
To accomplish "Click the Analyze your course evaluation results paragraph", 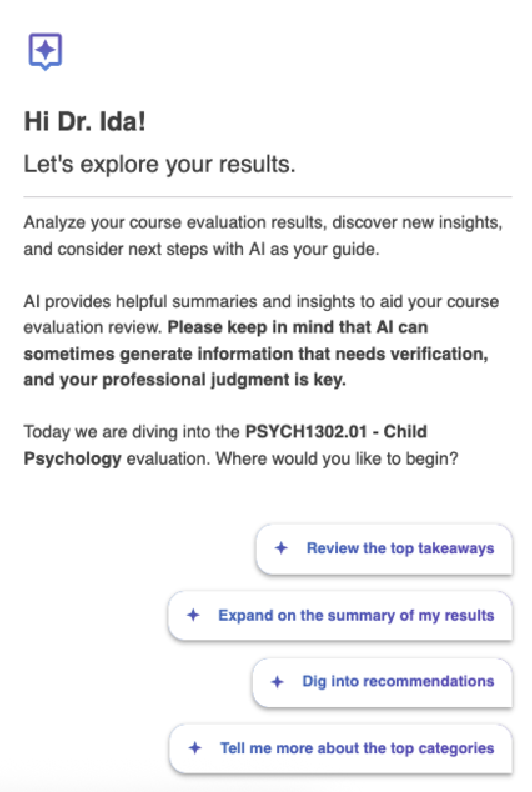I will tap(263, 235).
